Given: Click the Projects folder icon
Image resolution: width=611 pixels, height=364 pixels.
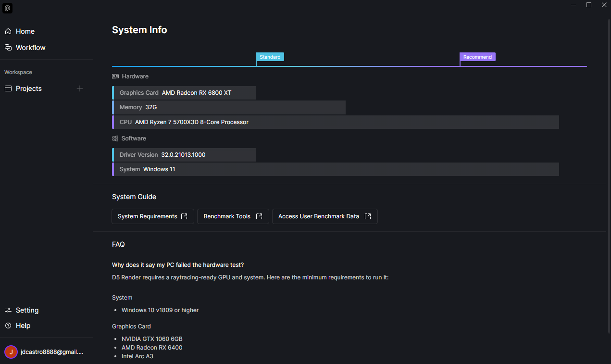Looking at the screenshot, I should pos(8,88).
